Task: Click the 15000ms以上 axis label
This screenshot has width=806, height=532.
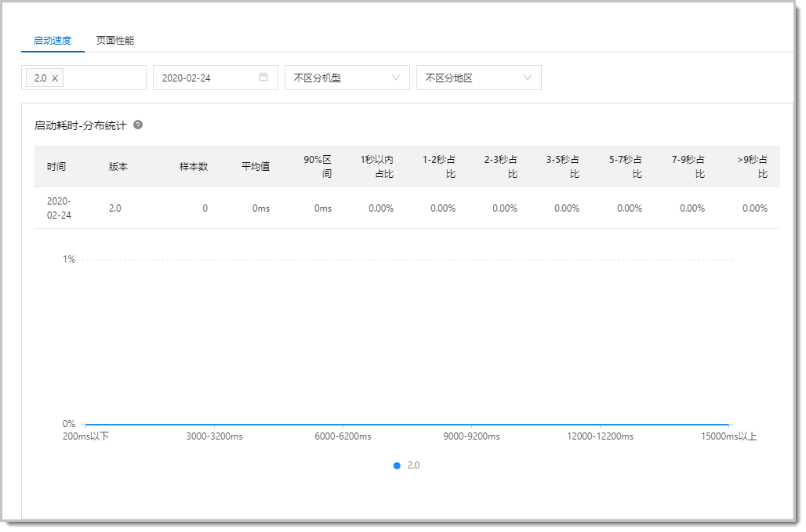Action: click(x=729, y=436)
